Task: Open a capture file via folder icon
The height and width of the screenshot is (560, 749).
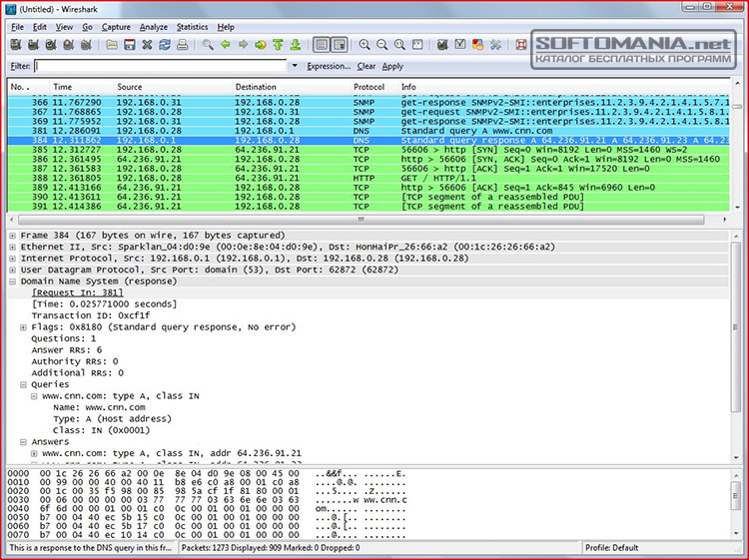Action: pyautogui.click(x=112, y=45)
